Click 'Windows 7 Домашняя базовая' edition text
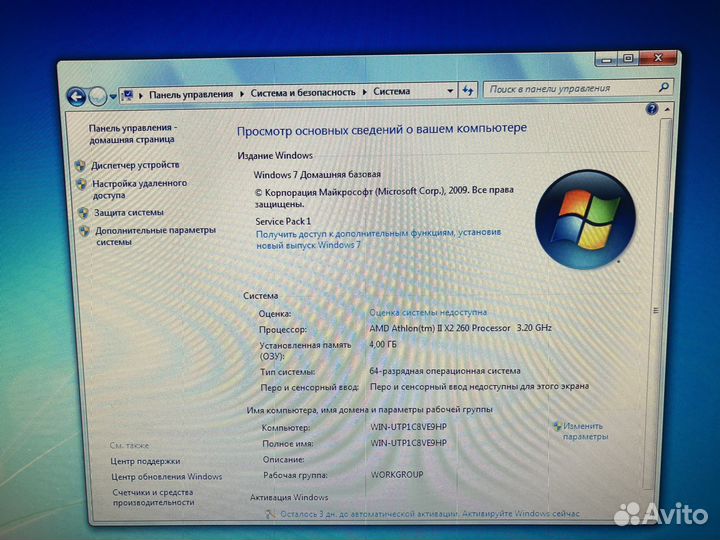Image resolution: width=720 pixels, height=540 pixels. 317,174
